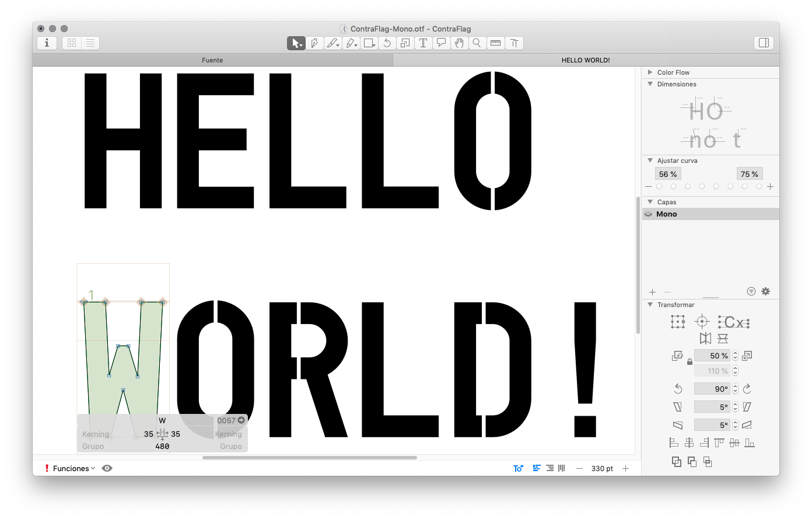The image size is (812, 519).
Task: Open font info with the i button
Action: tap(47, 43)
